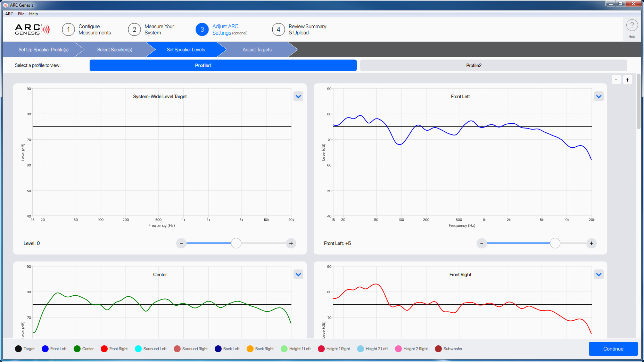Open the ARC menu

click(x=9, y=14)
